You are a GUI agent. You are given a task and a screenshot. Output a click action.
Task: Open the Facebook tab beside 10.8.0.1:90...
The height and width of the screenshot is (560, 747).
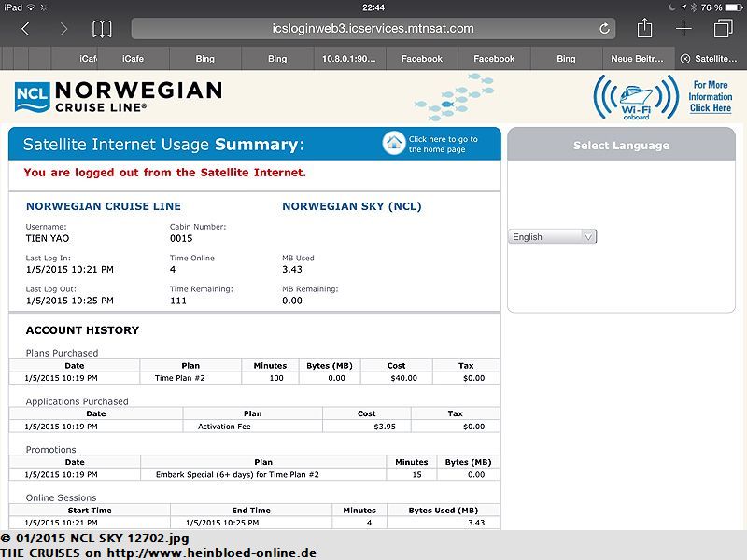click(x=422, y=59)
